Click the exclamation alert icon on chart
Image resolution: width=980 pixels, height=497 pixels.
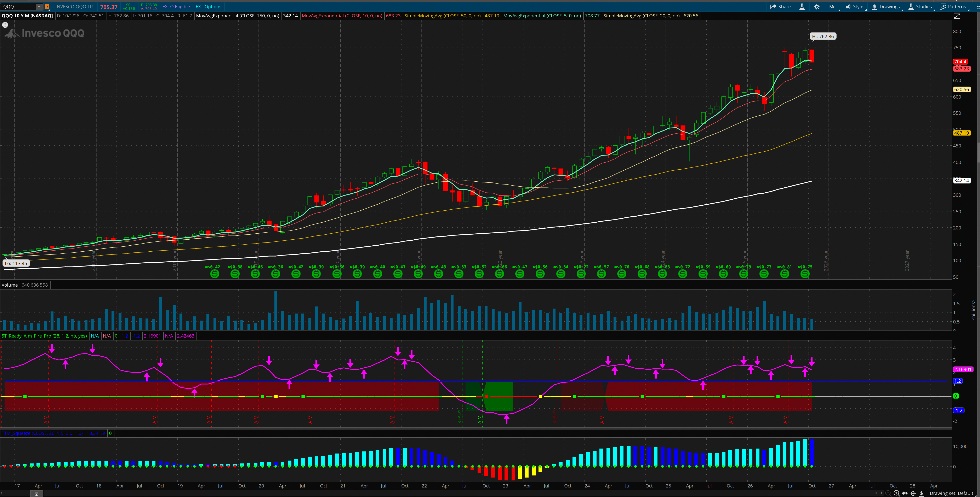(5, 25)
